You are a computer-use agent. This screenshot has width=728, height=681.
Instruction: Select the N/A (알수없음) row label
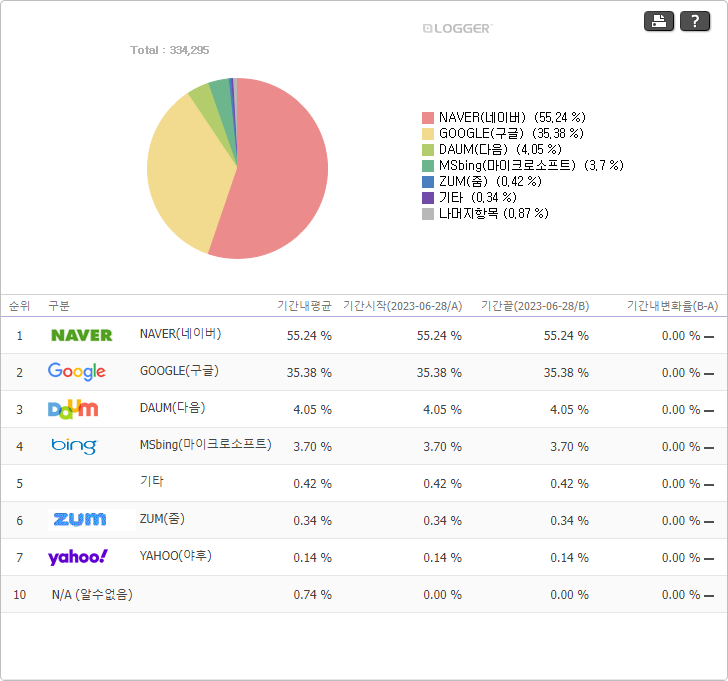[x=92, y=595]
